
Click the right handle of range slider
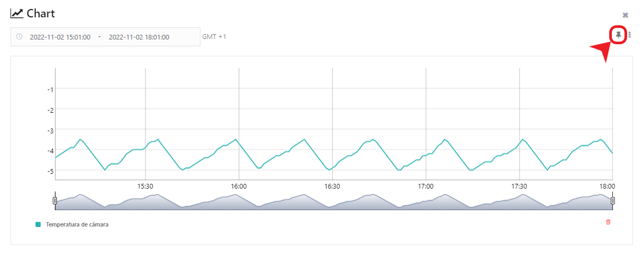coord(612,201)
